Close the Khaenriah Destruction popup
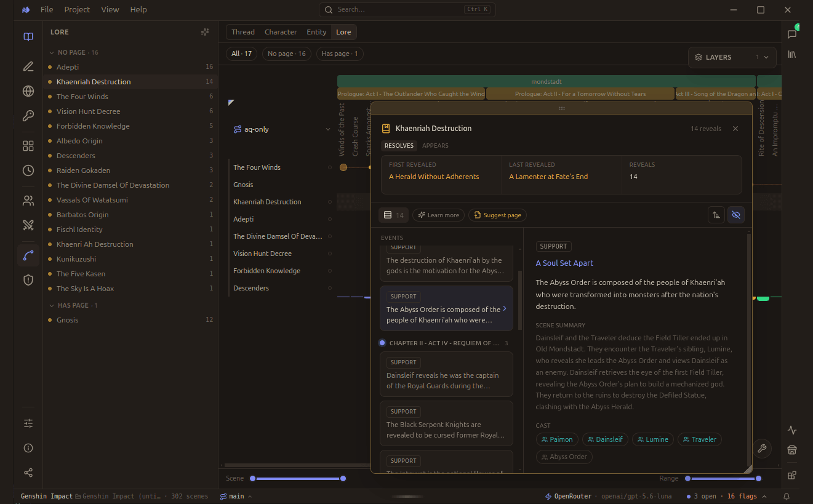This screenshot has width=813, height=504. [x=735, y=129]
